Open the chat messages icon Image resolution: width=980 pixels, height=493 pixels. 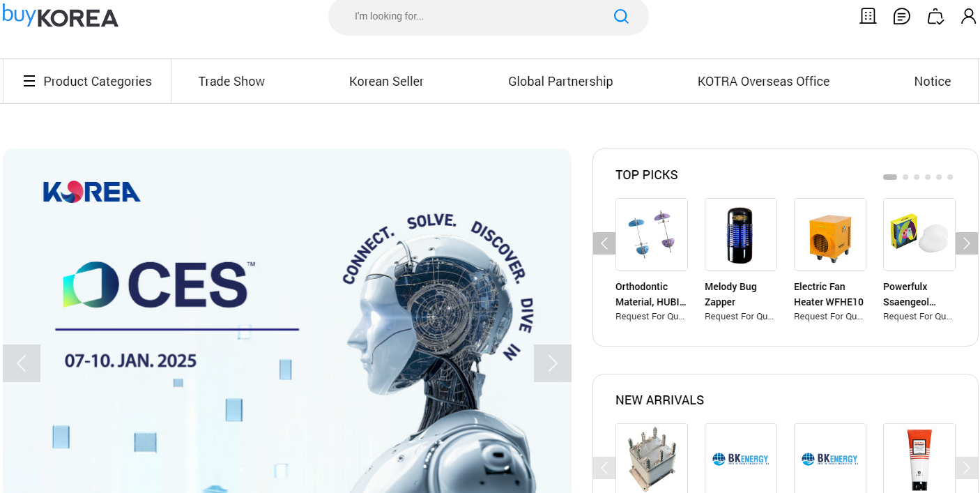[x=902, y=16]
